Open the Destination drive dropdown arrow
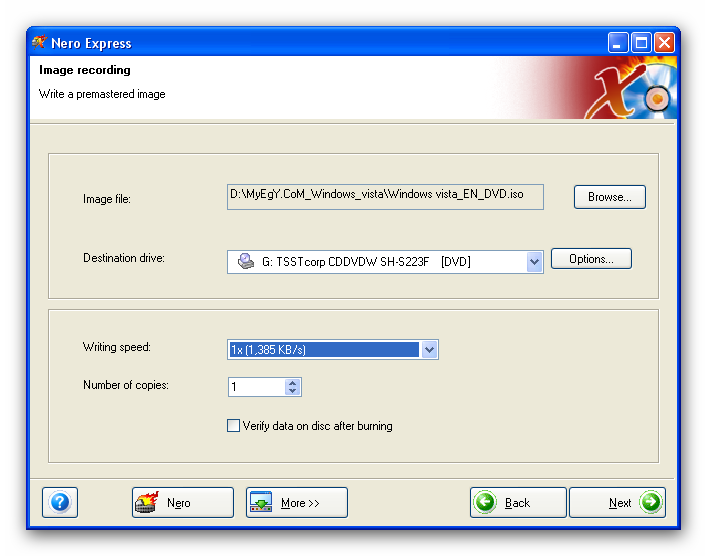This screenshot has width=707, height=556. click(x=534, y=262)
